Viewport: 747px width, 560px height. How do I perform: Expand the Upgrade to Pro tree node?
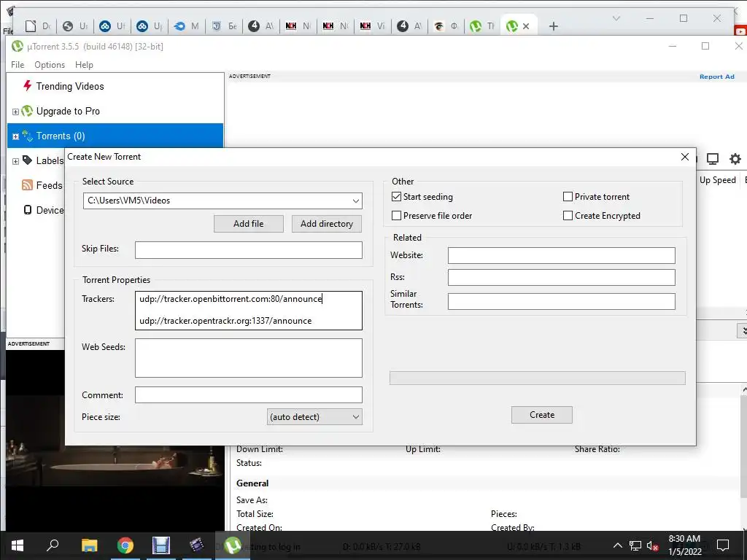(x=15, y=112)
